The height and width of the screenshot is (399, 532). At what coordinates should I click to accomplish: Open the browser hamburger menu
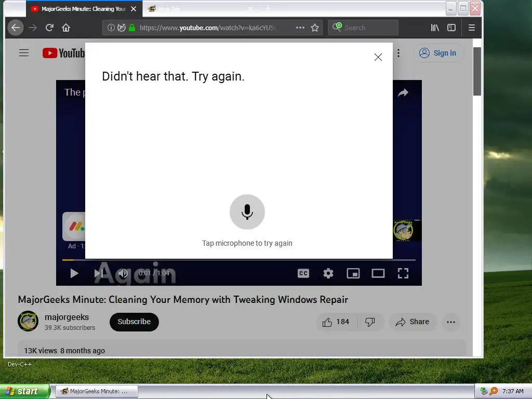pos(472,28)
